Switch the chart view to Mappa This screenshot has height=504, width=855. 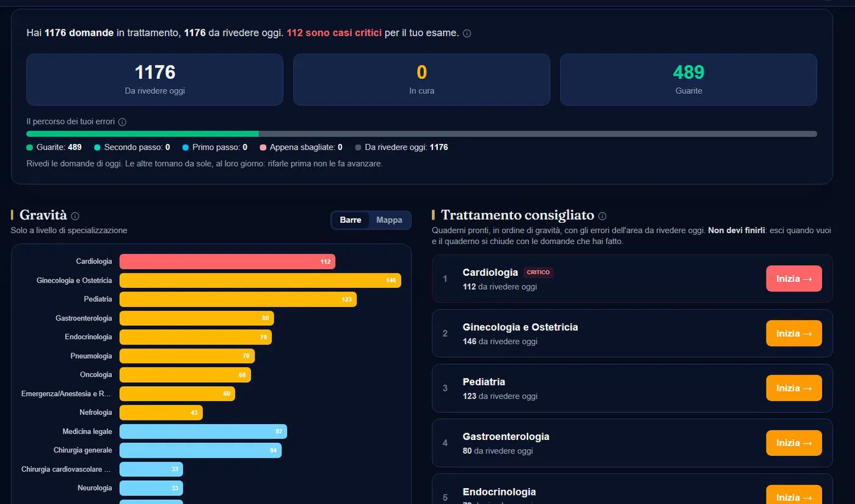coord(389,220)
